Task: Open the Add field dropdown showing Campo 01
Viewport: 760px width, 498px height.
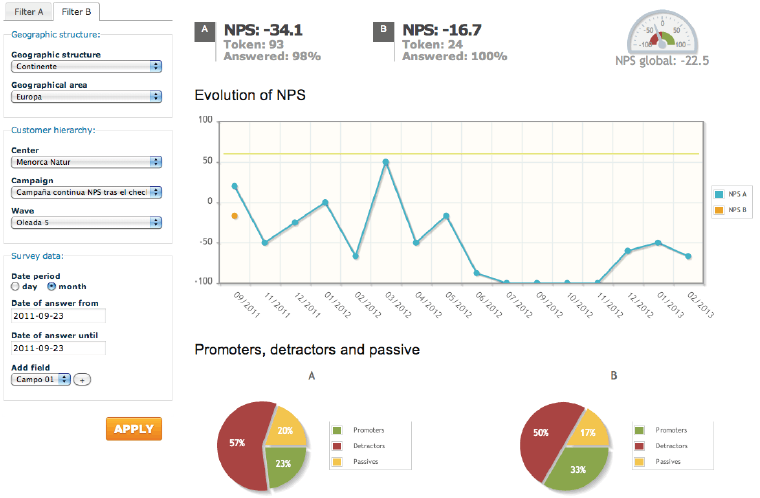Action: (41, 379)
